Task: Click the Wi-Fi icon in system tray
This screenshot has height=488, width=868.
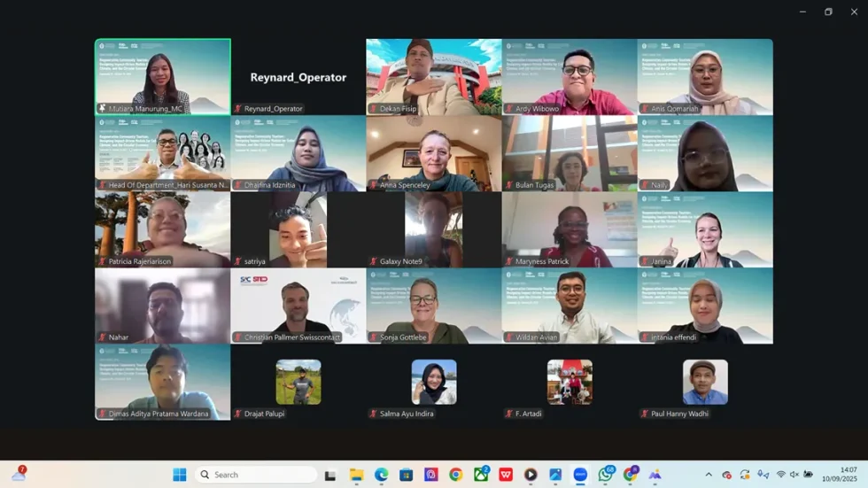Action: (x=780, y=475)
